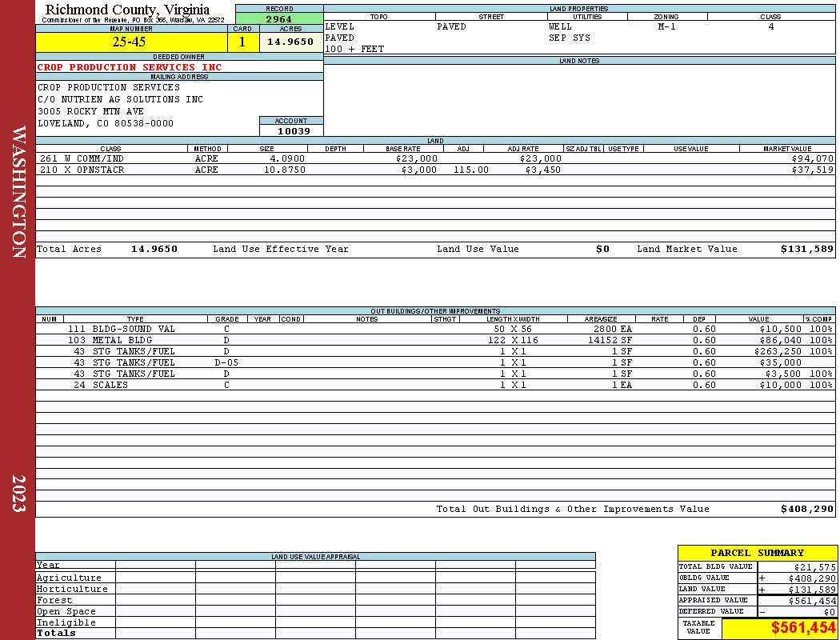Select land class 261 W COMM/IND row
Screen dimensions: 840x640
point(435,158)
